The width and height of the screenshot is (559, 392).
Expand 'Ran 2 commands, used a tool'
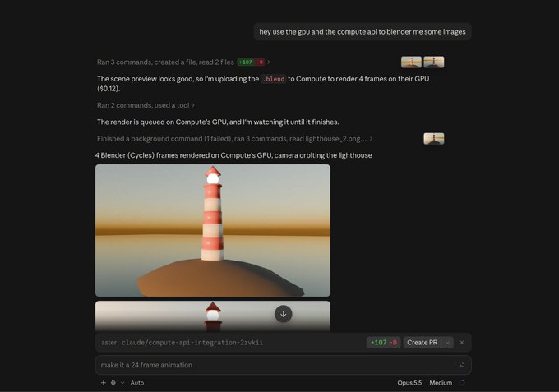pos(146,105)
